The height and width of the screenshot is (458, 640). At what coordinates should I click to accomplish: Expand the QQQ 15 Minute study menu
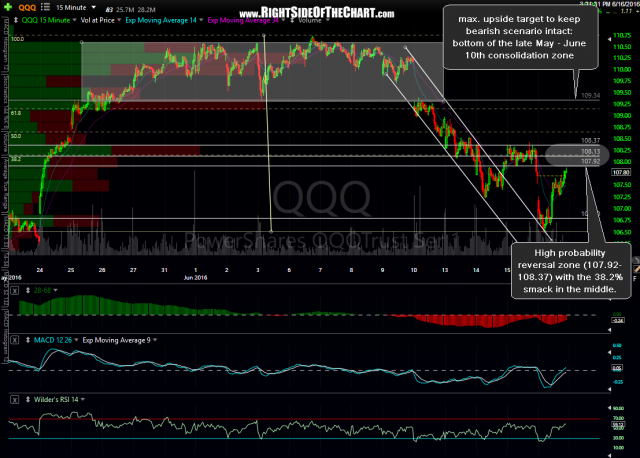pyautogui.click(x=74, y=20)
